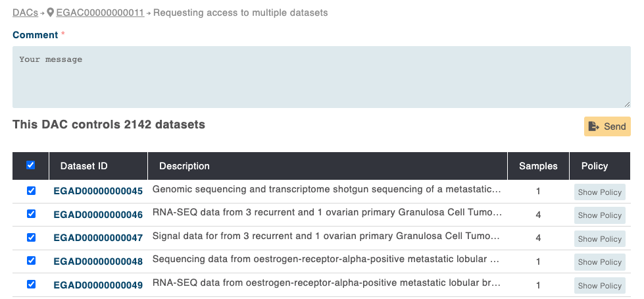Show Policy for dataset EGAD00000000045
The image size is (644, 299).
[599, 192]
